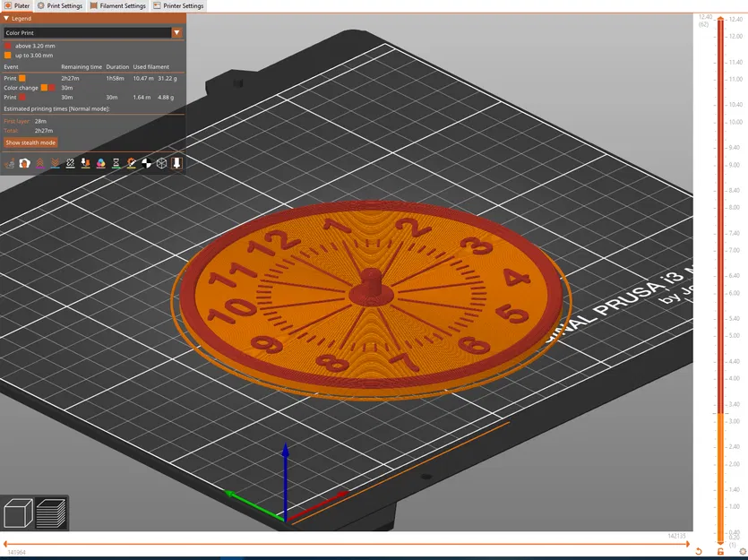The image size is (748, 560).
Task: Switch to 3D editor view cube
Action: click(18, 513)
